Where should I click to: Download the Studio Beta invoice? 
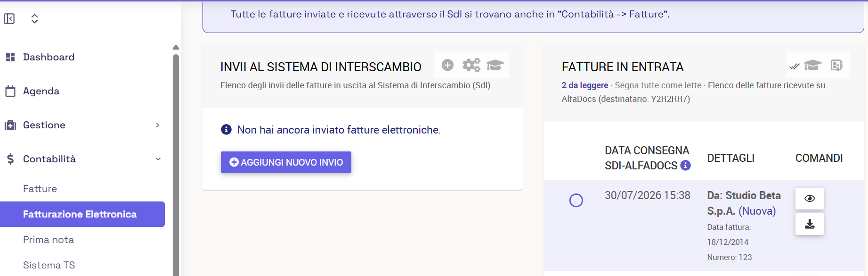[810, 224]
